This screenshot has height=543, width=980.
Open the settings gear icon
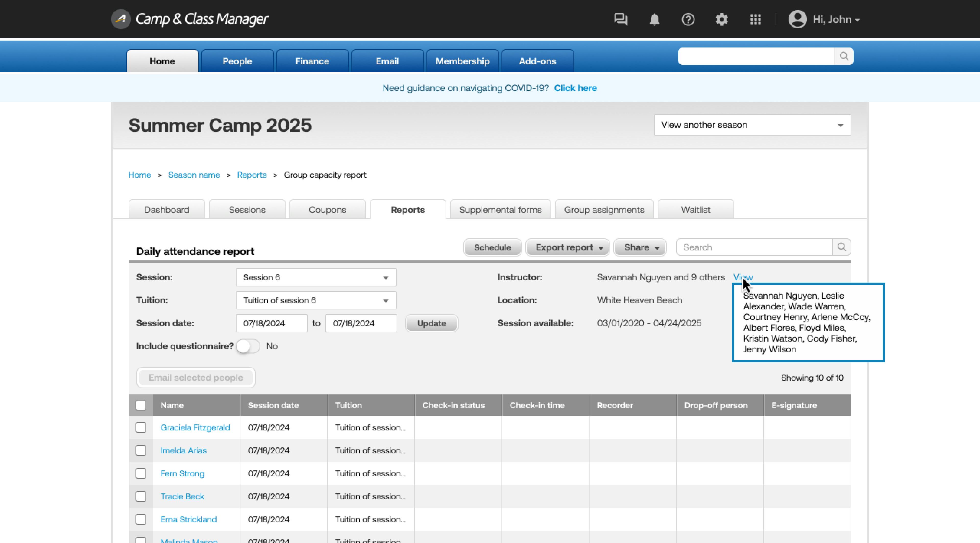(x=721, y=19)
